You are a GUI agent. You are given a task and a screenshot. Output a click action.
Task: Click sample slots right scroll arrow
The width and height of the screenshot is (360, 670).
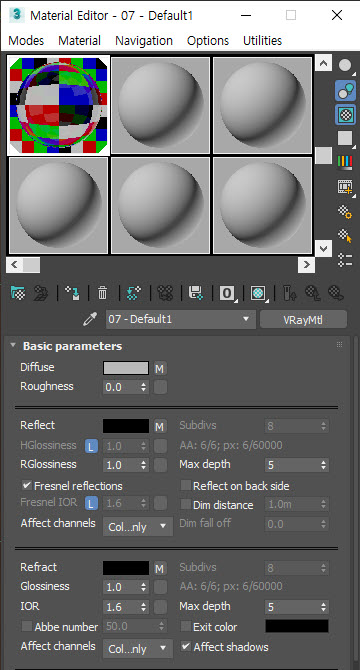[306, 264]
